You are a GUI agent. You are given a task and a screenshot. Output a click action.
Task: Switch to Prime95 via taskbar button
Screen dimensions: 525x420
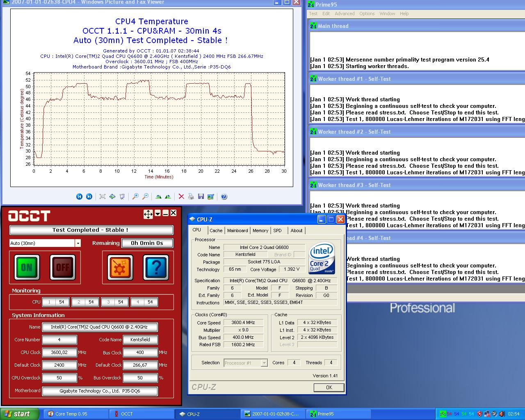click(339, 414)
